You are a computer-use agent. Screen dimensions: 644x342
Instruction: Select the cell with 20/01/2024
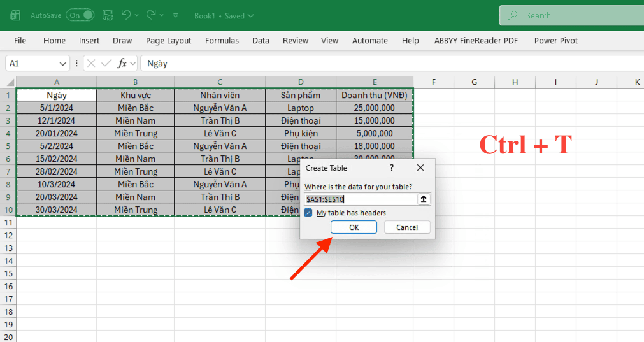(56, 134)
